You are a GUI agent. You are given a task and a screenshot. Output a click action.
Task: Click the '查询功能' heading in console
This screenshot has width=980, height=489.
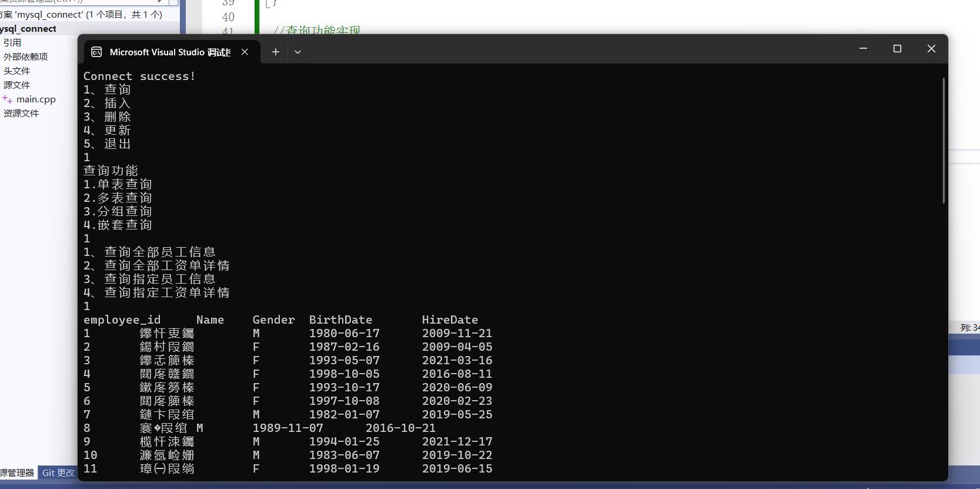pyautogui.click(x=111, y=171)
